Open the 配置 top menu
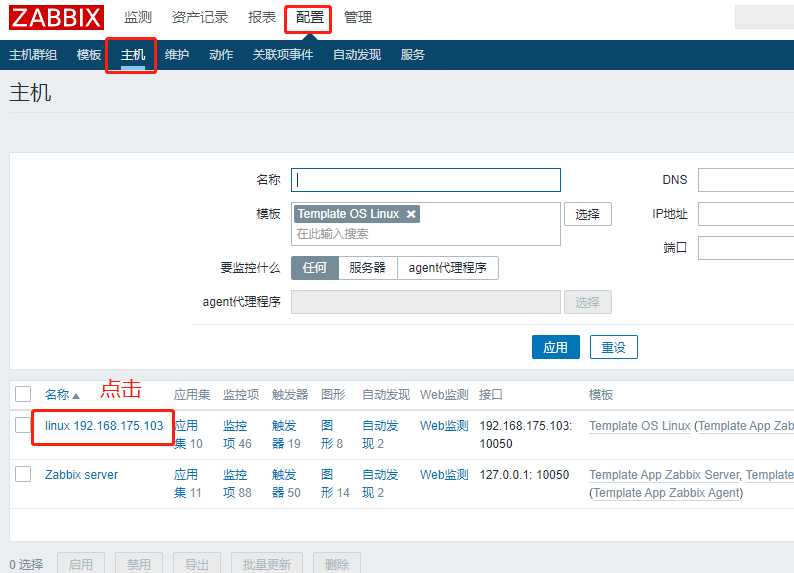The image size is (794, 573). click(309, 18)
